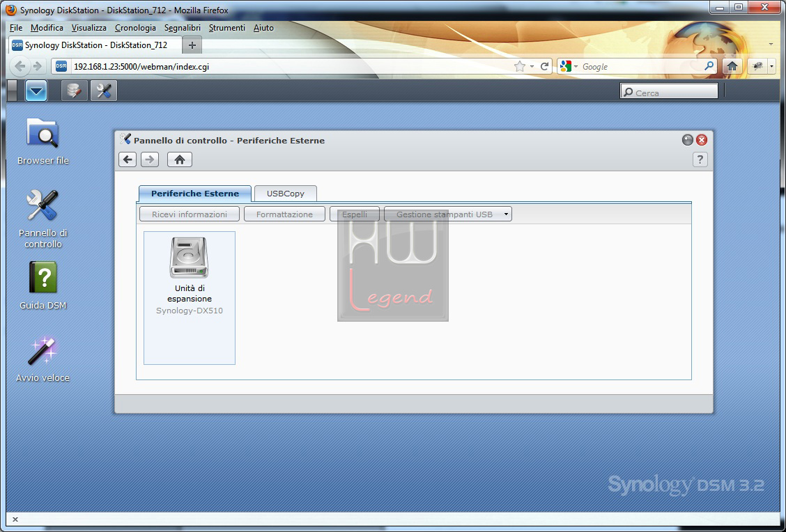The width and height of the screenshot is (786, 532).
Task: Open the DSM main menu arrow button
Action: [x=36, y=91]
